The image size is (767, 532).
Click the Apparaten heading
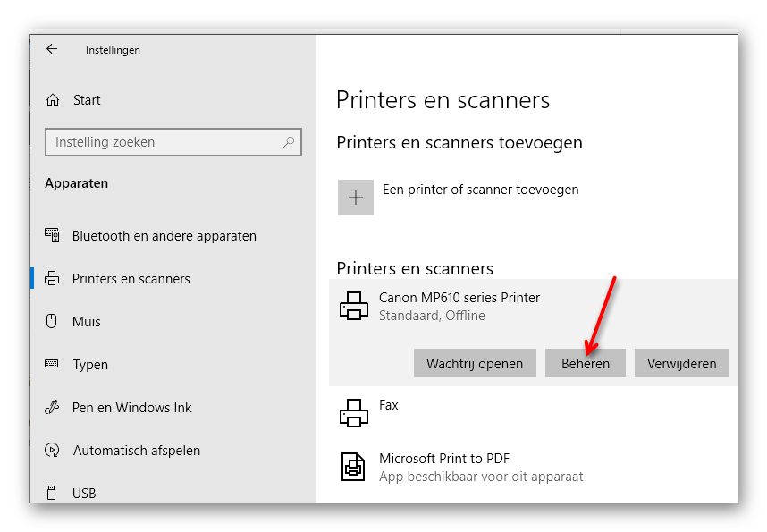click(76, 183)
